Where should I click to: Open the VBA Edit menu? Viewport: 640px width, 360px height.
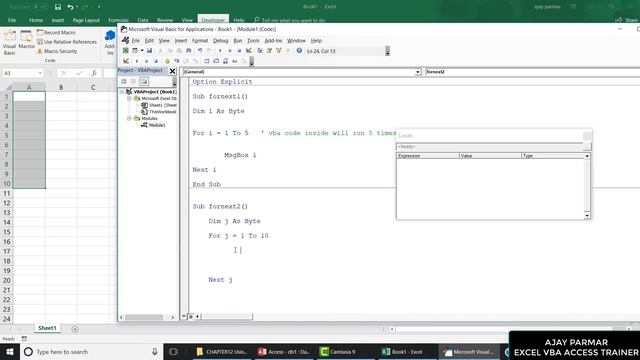click(149, 40)
